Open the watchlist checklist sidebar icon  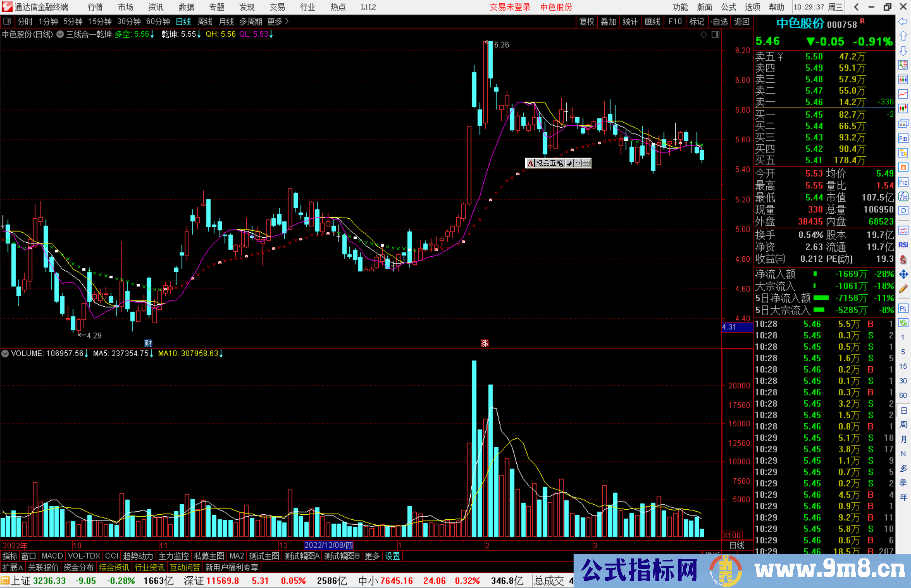point(903,65)
